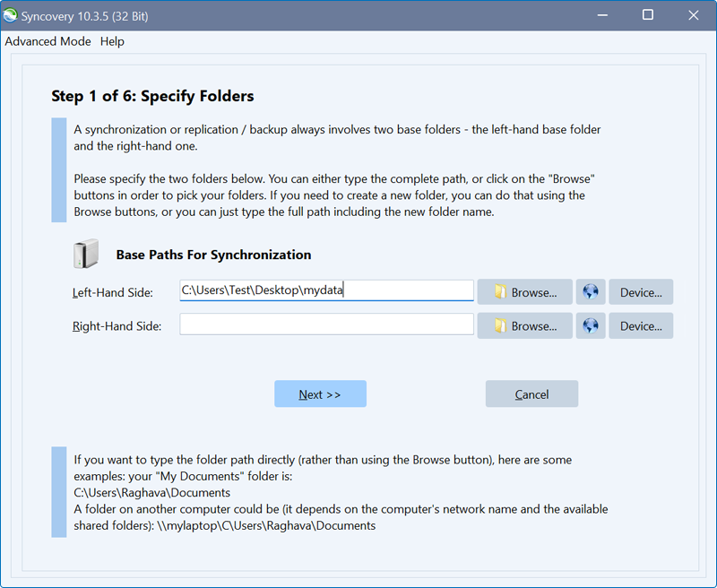The width and height of the screenshot is (717, 588).
Task: Browse for the Left-Hand Side folder
Action: point(525,292)
